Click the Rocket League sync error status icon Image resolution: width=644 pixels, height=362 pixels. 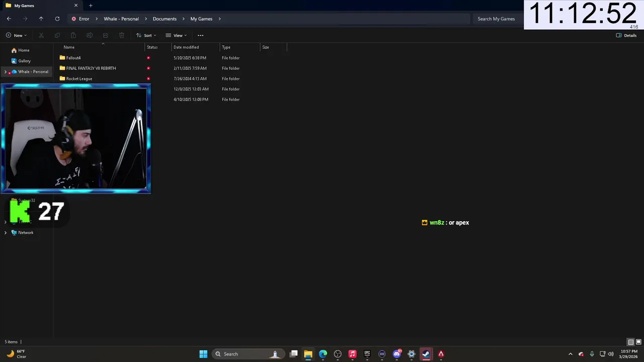point(148,78)
